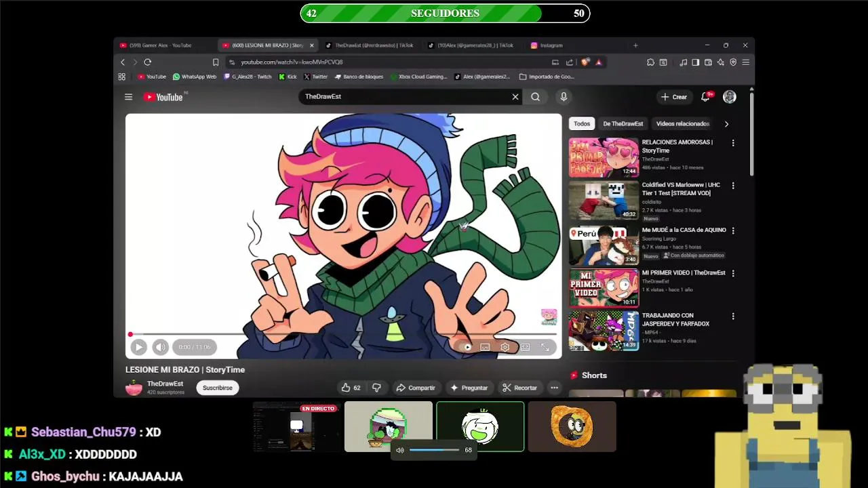Open TheDrawEst channel avatar
This screenshot has height=488, width=868.
[134, 388]
